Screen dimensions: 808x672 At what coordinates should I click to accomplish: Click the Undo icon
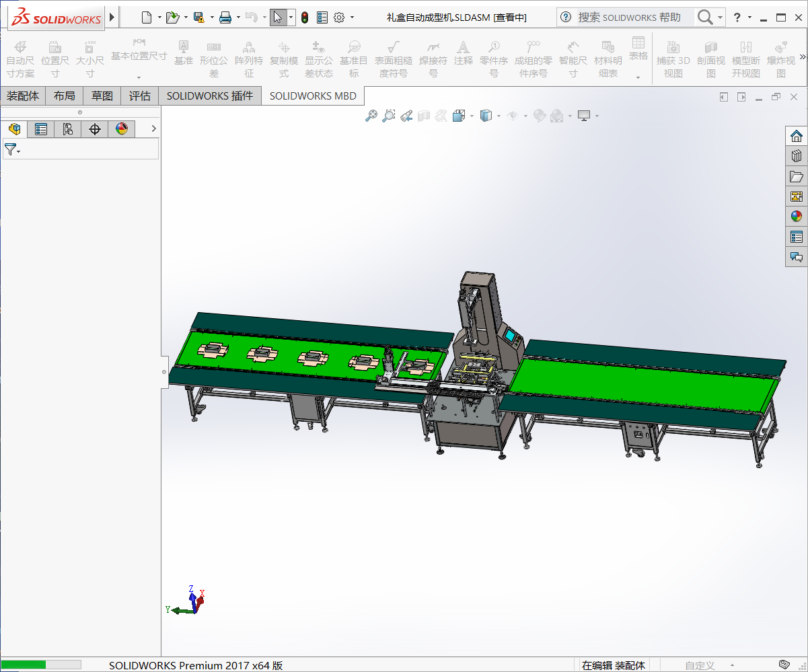coord(251,17)
